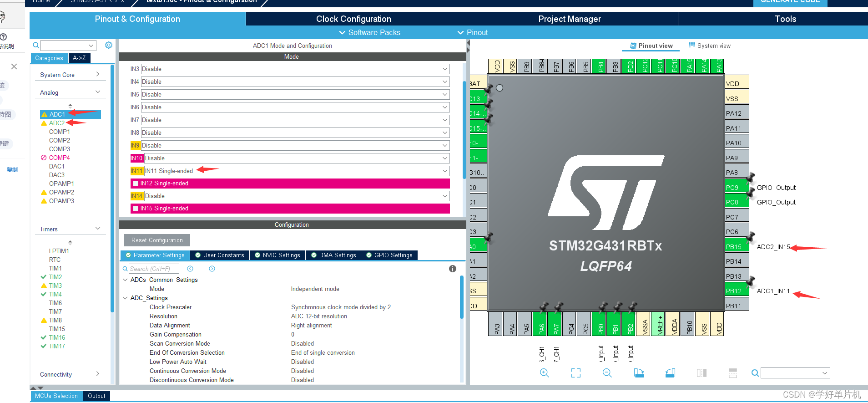Switch to A->Z peripheral list
868x403 pixels.
tap(79, 58)
